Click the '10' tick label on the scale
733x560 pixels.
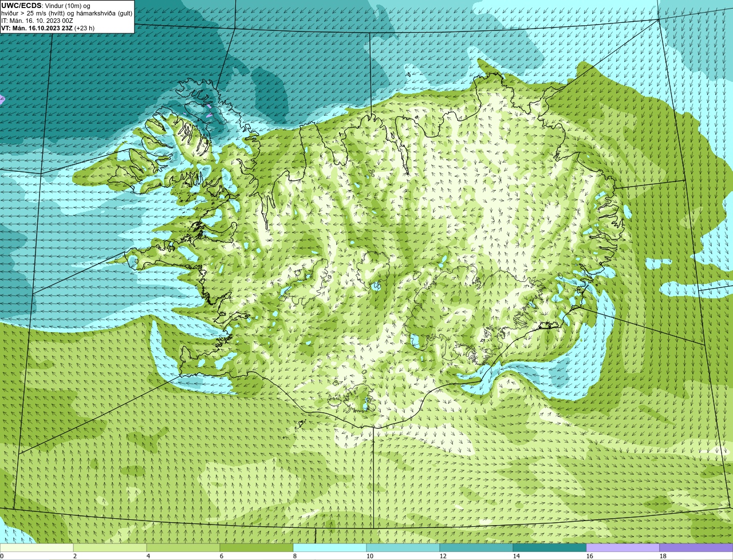370,556
